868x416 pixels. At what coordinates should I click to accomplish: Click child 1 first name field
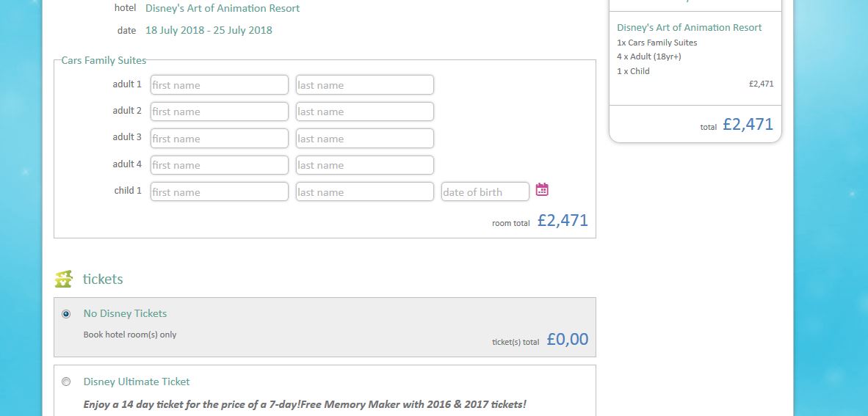[x=219, y=192]
